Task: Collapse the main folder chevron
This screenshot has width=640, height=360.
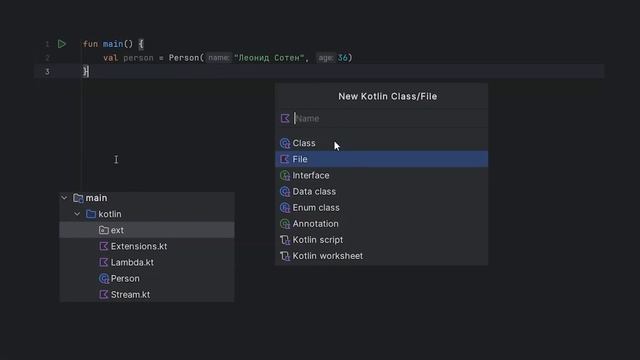Action: 64,198
